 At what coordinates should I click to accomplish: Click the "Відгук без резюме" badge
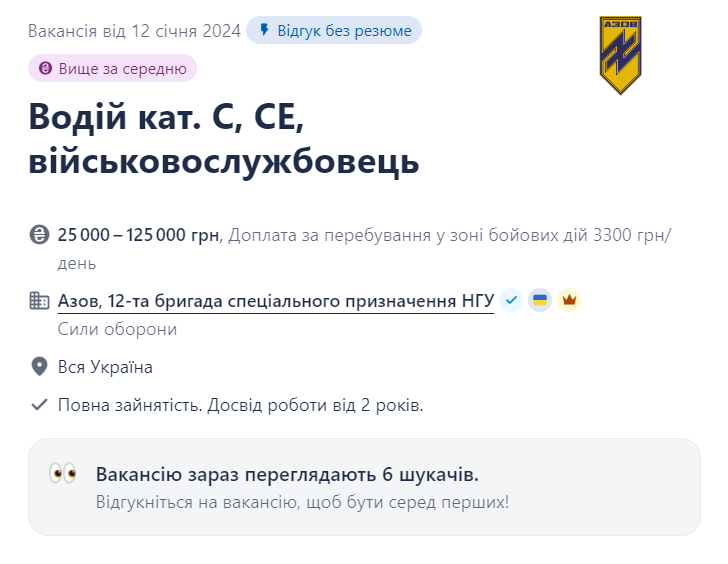(x=334, y=31)
